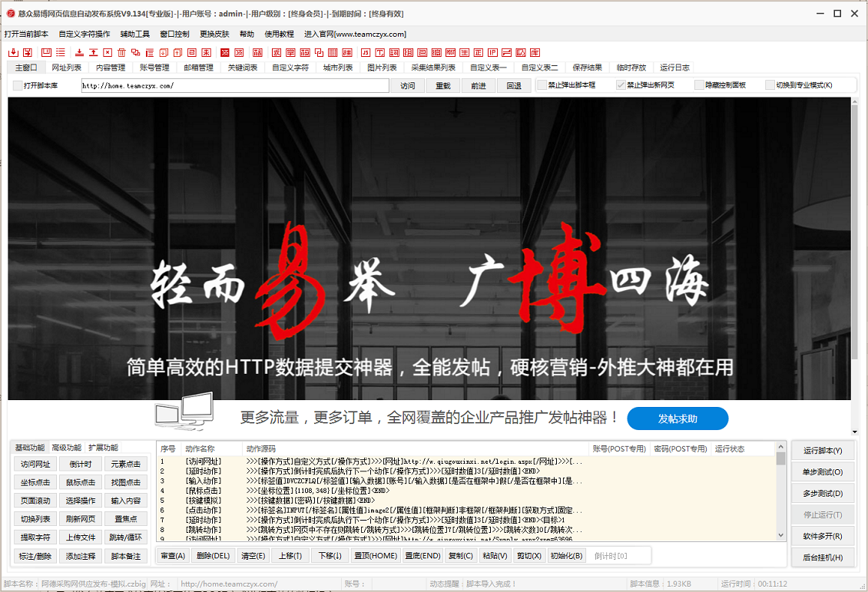This screenshot has width=868, height=592.
Task: Click the 访问 button beside URL field
Action: coord(408,86)
